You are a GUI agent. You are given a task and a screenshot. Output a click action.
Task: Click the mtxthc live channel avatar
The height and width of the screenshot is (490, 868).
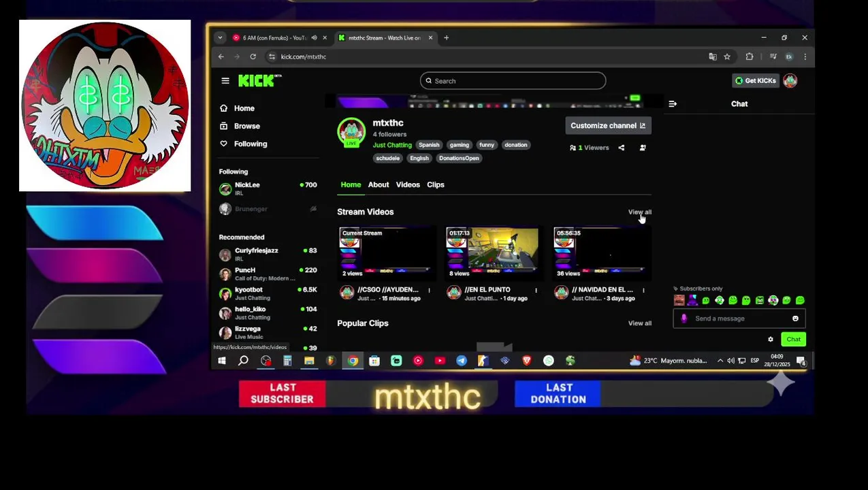(x=351, y=132)
